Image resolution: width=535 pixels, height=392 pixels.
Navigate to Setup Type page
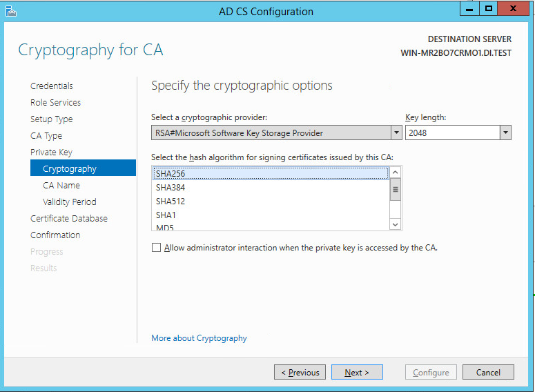pos(51,119)
